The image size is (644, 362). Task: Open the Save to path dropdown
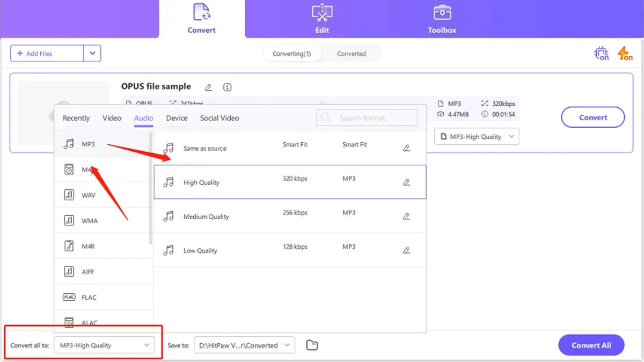pyautogui.click(x=244, y=345)
